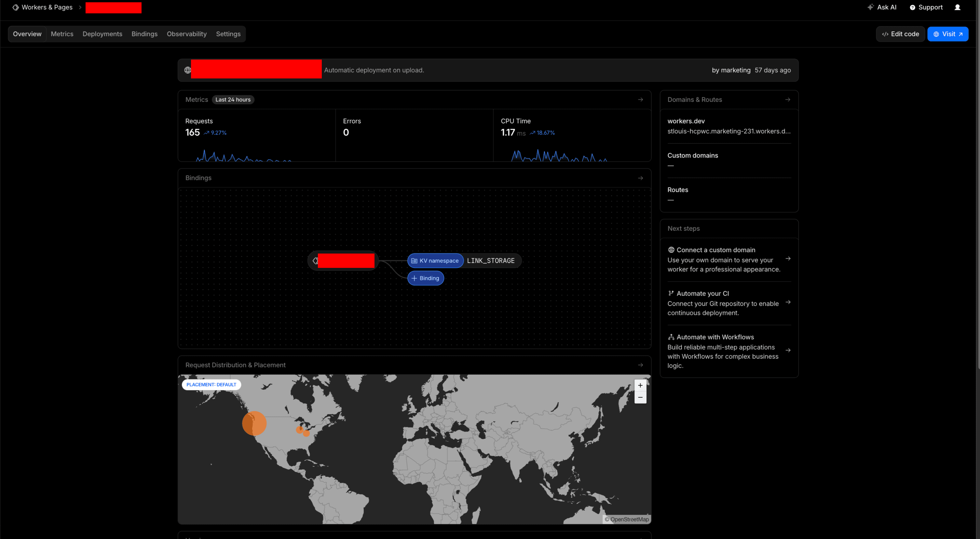Click the 'by marketing' deployment author text
Image resolution: width=980 pixels, height=539 pixels.
(x=731, y=70)
